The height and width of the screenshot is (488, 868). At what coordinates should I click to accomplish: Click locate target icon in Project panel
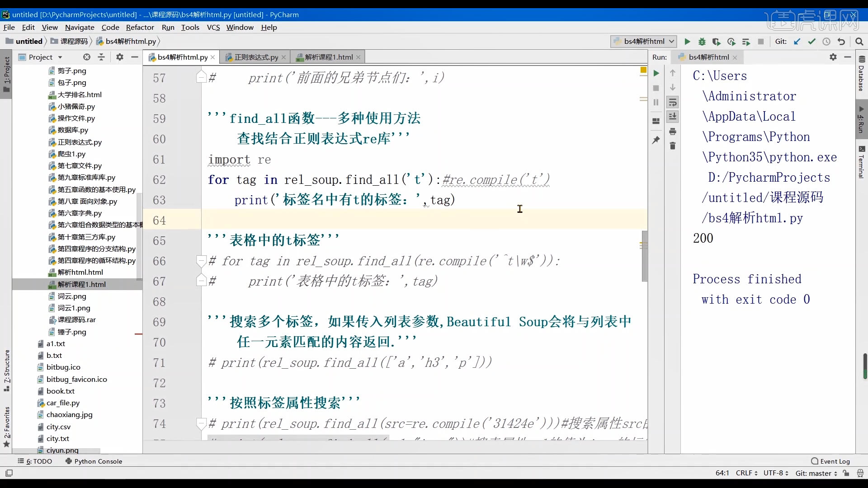tap(87, 57)
